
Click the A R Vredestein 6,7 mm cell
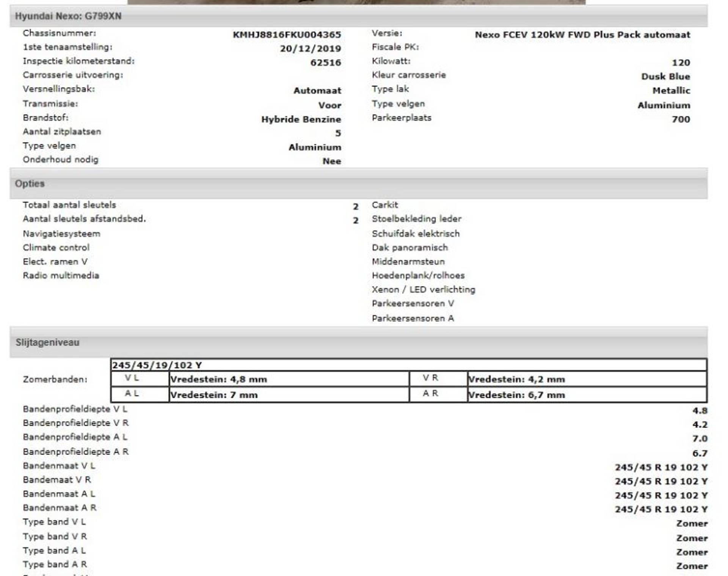516,395
